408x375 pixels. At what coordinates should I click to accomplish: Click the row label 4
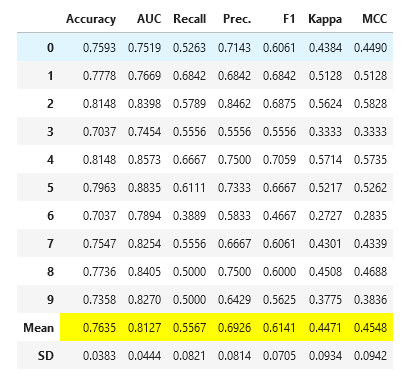coord(50,160)
